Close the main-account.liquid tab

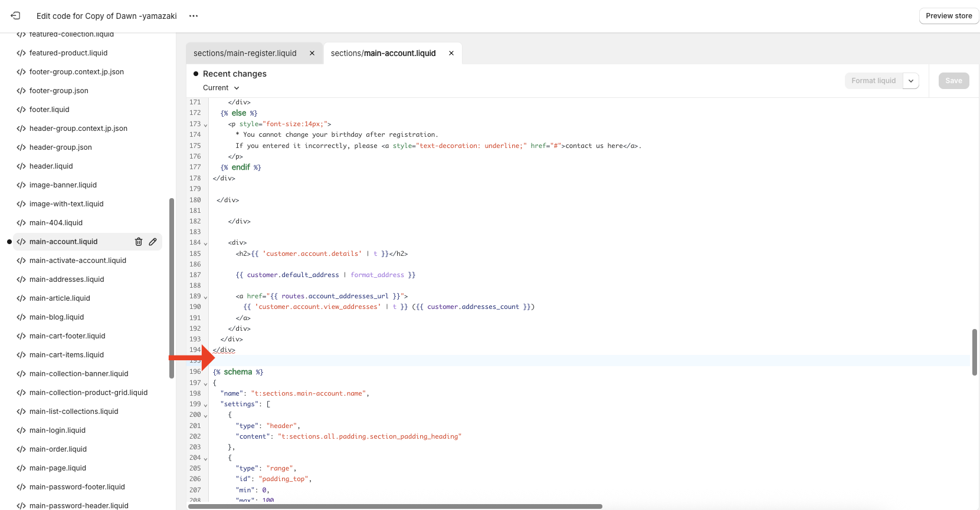pyautogui.click(x=451, y=53)
